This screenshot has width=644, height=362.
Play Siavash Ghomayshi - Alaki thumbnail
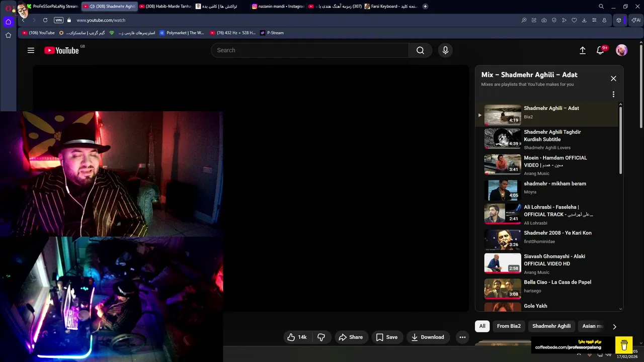tap(503, 262)
